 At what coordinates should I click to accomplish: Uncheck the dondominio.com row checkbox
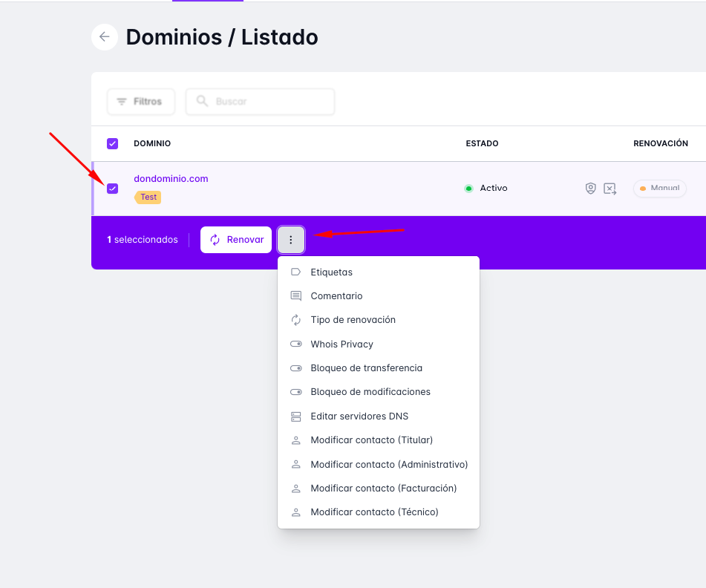pyautogui.click(x=113, y=189)
